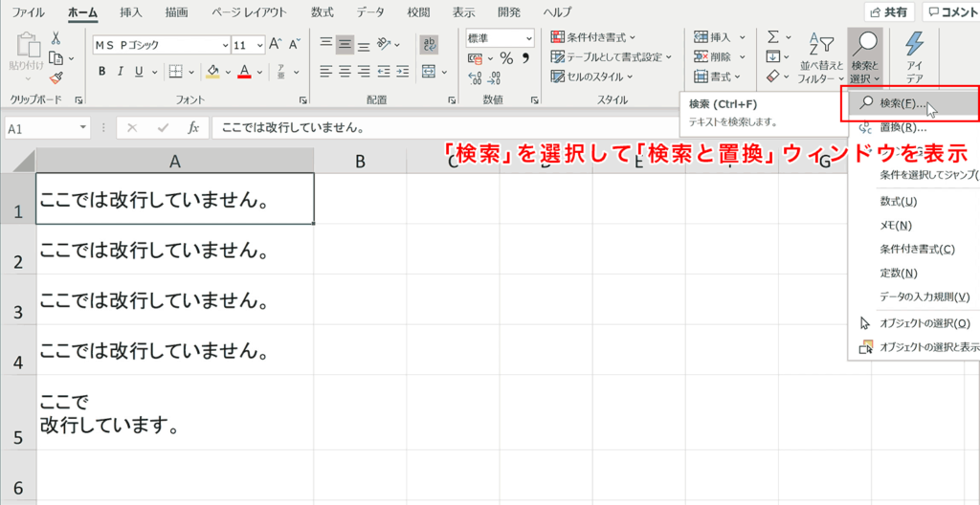
Task: Toggle Align Left
Action: tap(325, 72)
